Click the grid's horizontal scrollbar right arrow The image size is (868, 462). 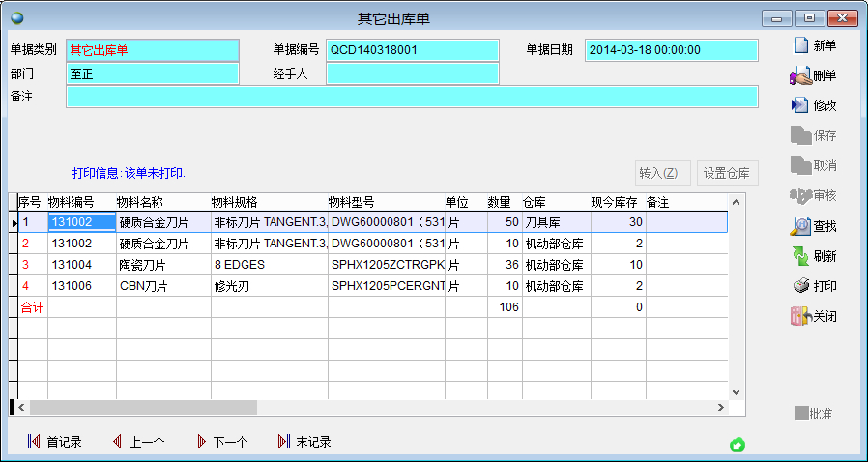[x=721, y=407]
